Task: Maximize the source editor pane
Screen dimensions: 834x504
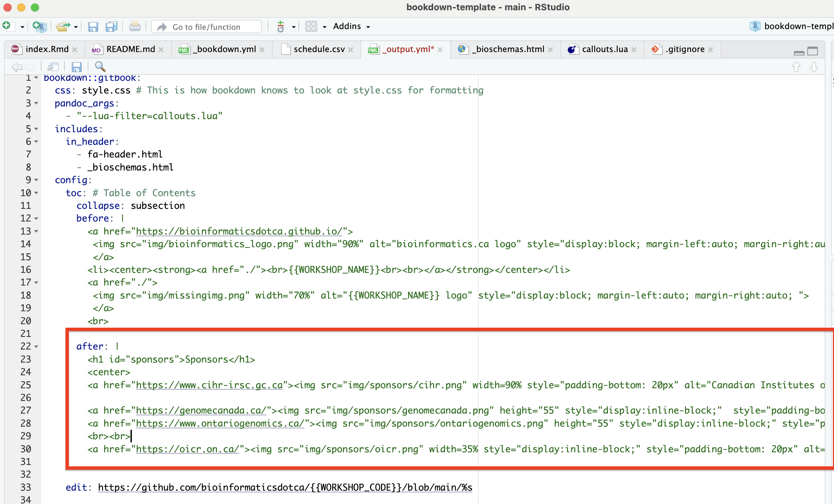Action: pos(812,51)
